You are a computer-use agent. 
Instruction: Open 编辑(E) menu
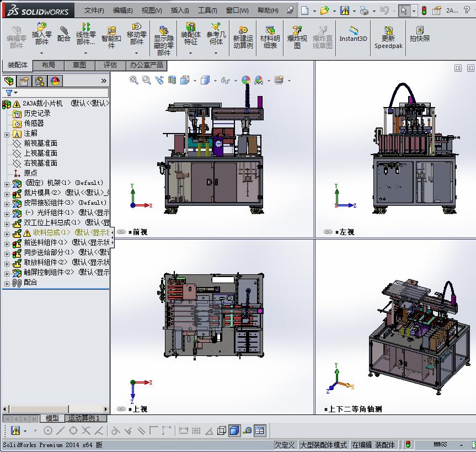click(122, 10)
